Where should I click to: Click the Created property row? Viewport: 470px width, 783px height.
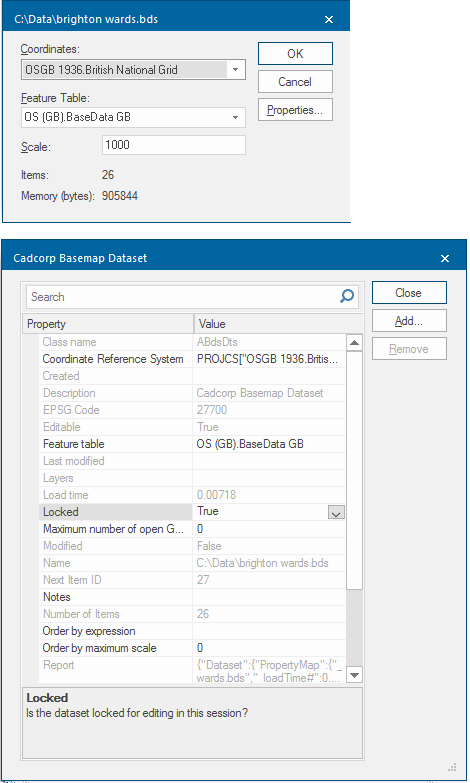coord(192,376)
